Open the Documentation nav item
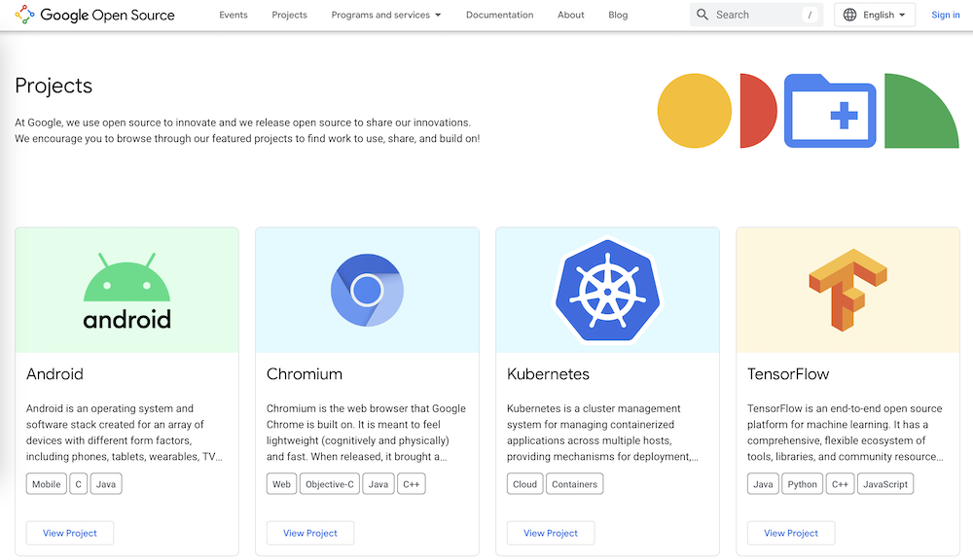The height and width of the screenshot is (560, 973). pyautogui.click(x=499, y=15)
